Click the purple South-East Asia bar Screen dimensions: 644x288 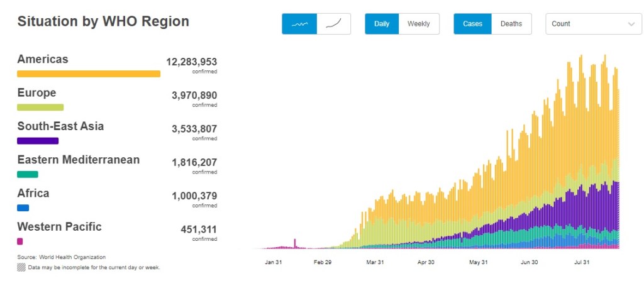(x=38, y=141)
